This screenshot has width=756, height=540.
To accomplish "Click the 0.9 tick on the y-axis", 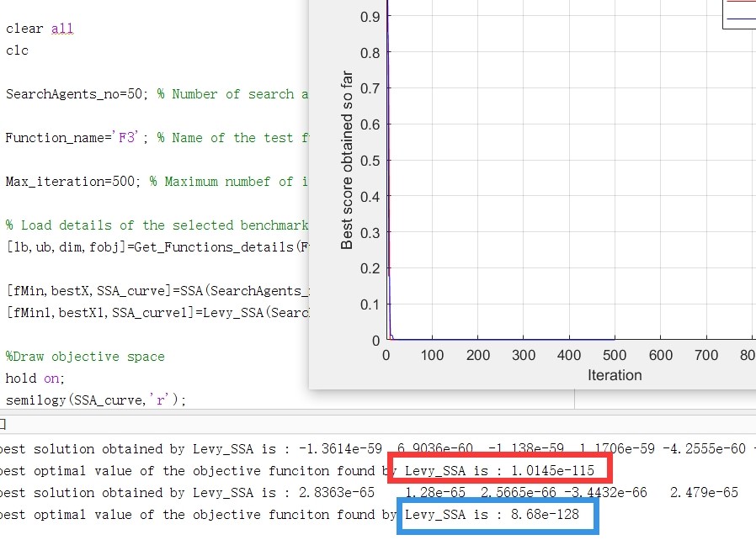I will click(x=370, y=17).
